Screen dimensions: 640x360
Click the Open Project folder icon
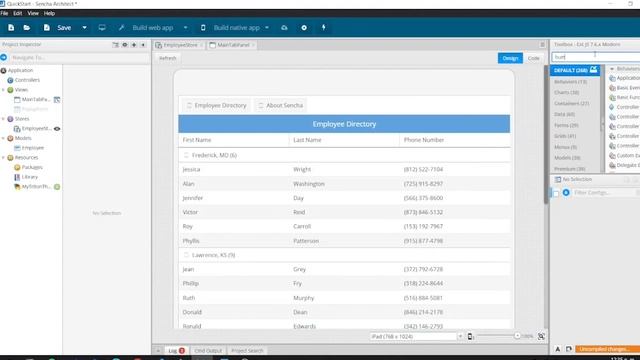27,27
